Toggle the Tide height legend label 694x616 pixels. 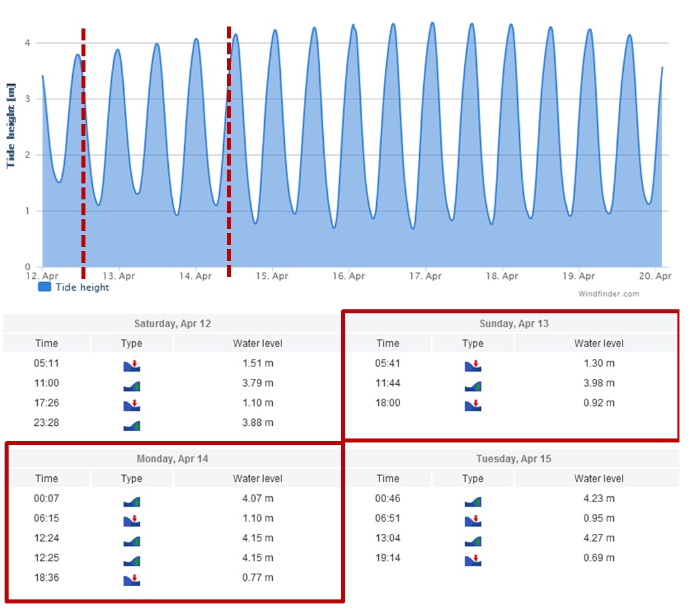click(x=82, y=287)
